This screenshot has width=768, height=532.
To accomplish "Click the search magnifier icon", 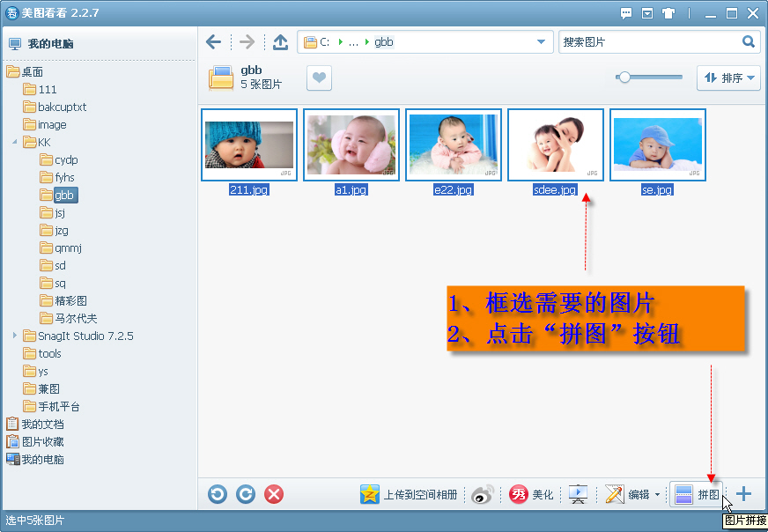I will 748,41.
